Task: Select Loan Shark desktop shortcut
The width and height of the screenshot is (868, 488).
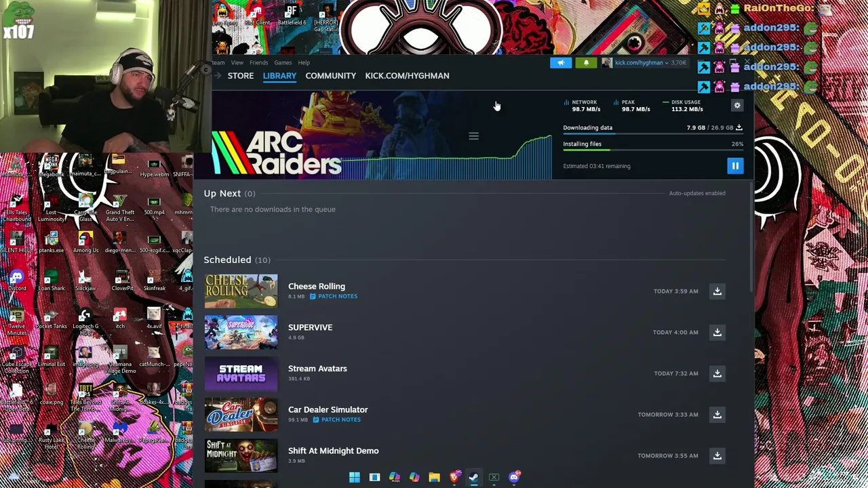Action: point(52,281)
